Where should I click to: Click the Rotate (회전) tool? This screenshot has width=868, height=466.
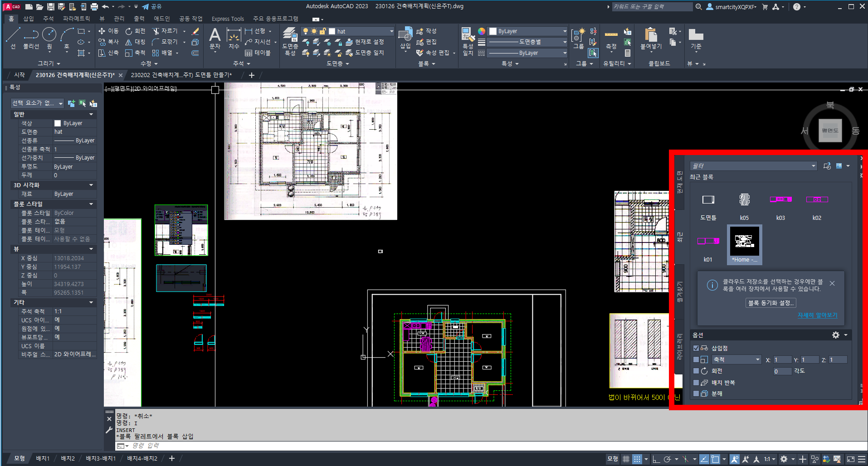point(136,31)
